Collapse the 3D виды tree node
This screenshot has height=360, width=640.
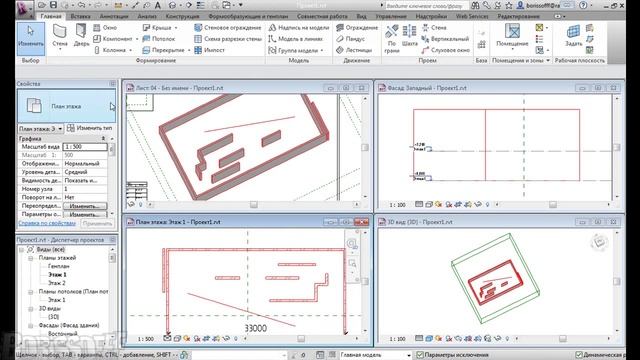coord(31,309)
